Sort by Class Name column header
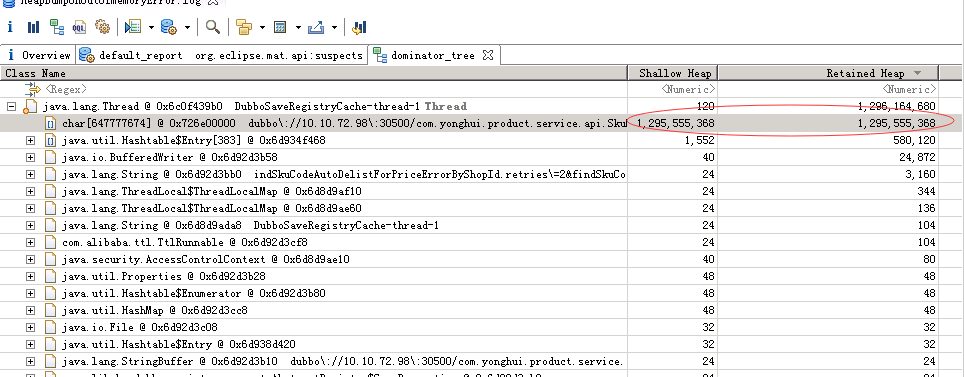 (314, 73)
